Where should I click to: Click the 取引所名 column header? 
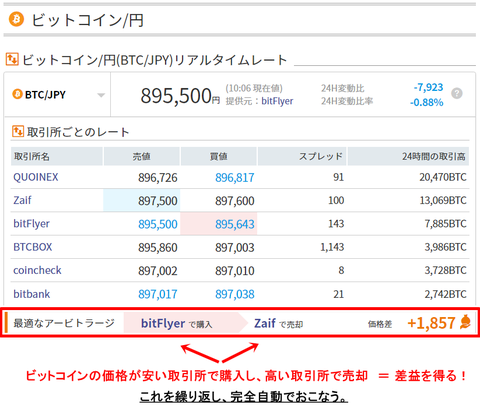(x=57, y=156)
